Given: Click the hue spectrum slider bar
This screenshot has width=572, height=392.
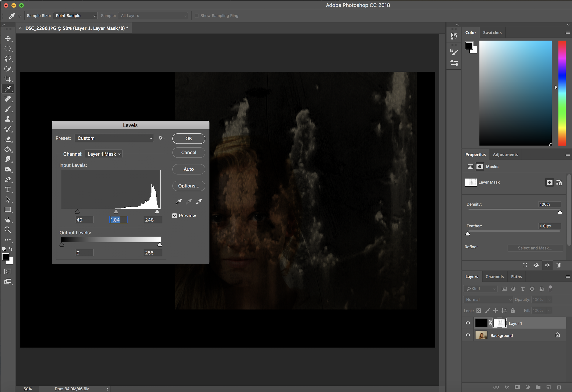Looking at the screenshot, I should [x=562, y=93].
